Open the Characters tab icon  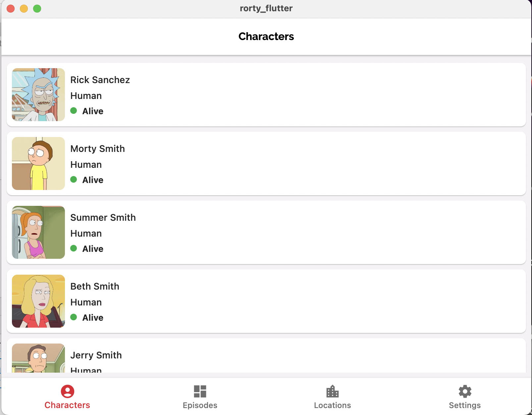pos(68,391)
